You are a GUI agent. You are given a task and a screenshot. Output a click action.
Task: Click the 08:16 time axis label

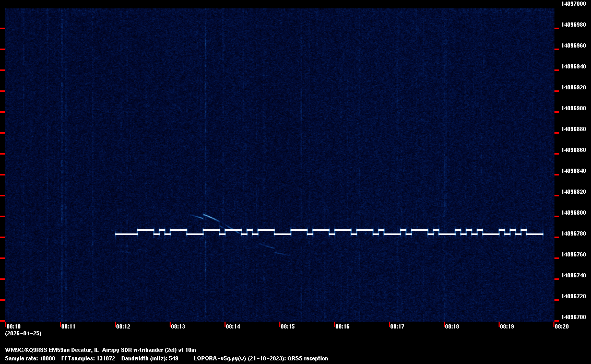tap(342, 326)
